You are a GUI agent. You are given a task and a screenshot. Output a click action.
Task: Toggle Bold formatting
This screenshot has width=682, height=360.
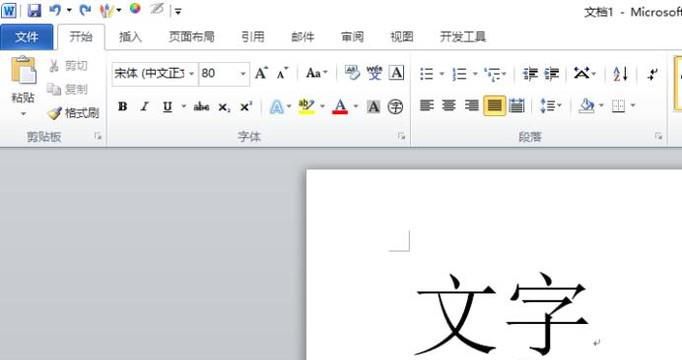pos(123,106)
